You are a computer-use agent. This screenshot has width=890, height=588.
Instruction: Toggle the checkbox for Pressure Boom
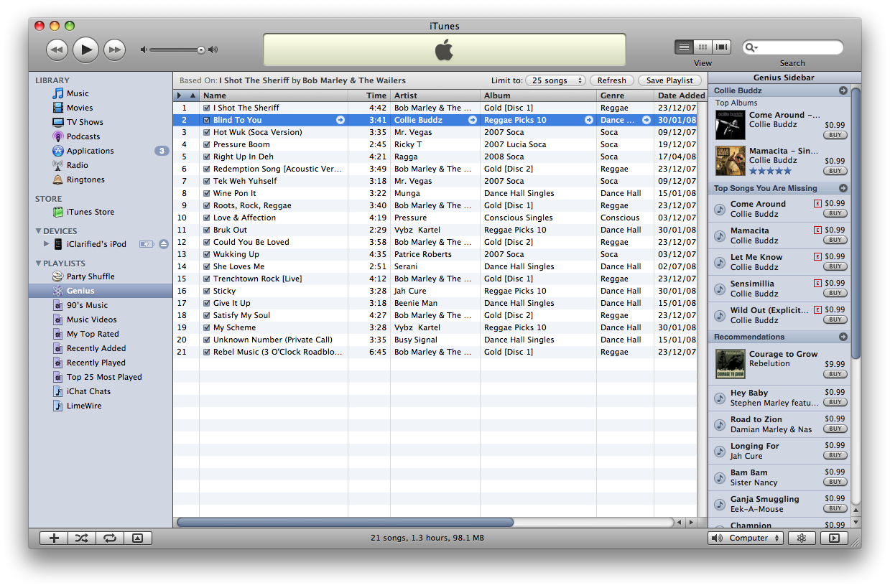point(207,145)
